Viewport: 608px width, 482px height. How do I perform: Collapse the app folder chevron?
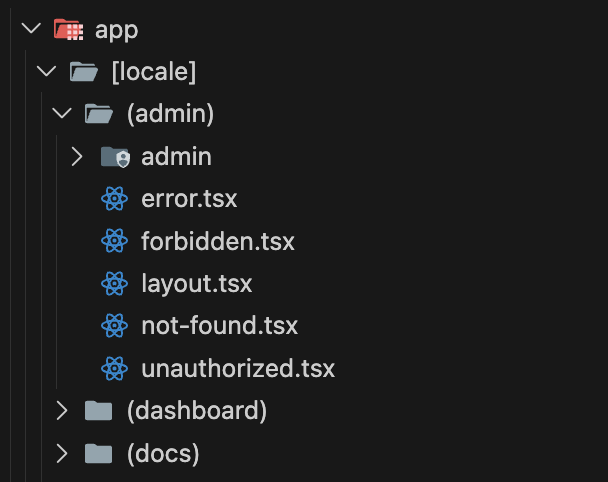tap(28, 30)
